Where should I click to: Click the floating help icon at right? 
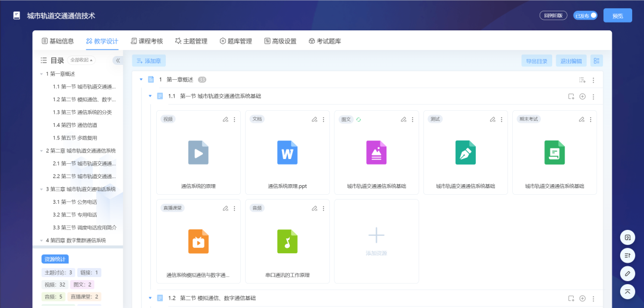[x=627, y=238]
